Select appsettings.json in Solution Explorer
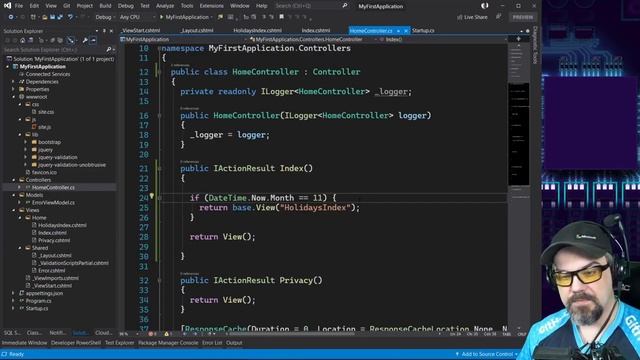This screenshot has width=640, height=360. (44, 293)
